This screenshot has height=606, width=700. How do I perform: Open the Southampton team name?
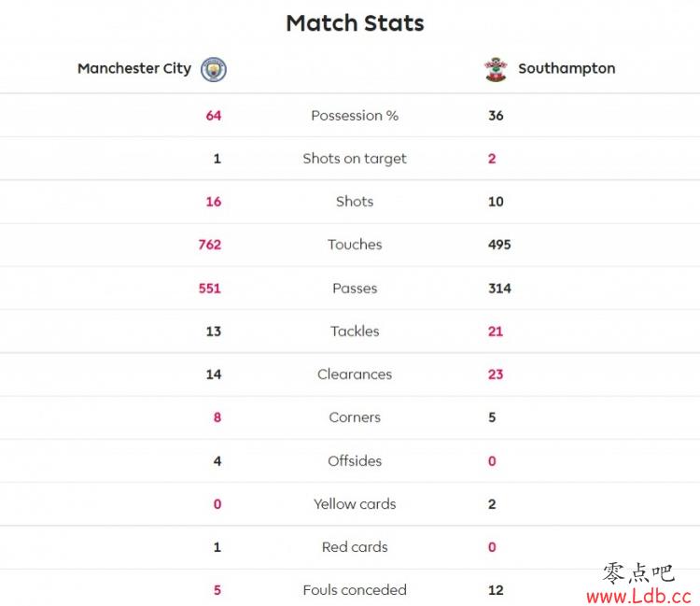[567, 68]
